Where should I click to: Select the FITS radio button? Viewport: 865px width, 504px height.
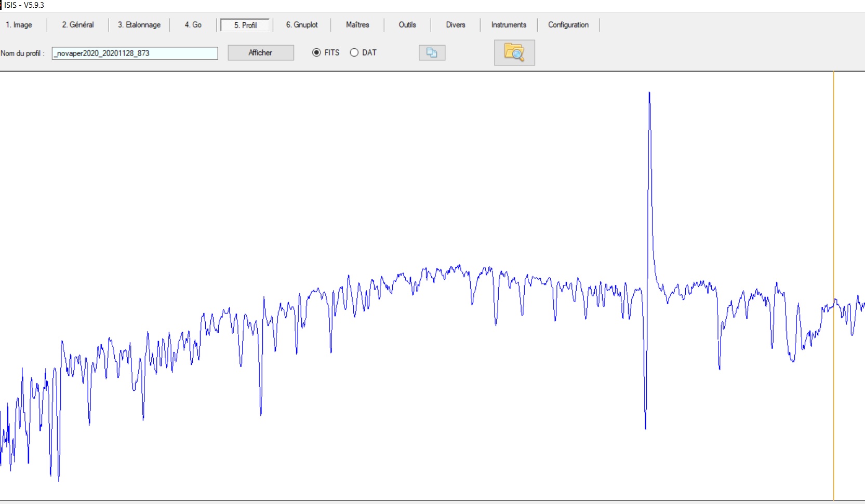(x=316, y=52)
